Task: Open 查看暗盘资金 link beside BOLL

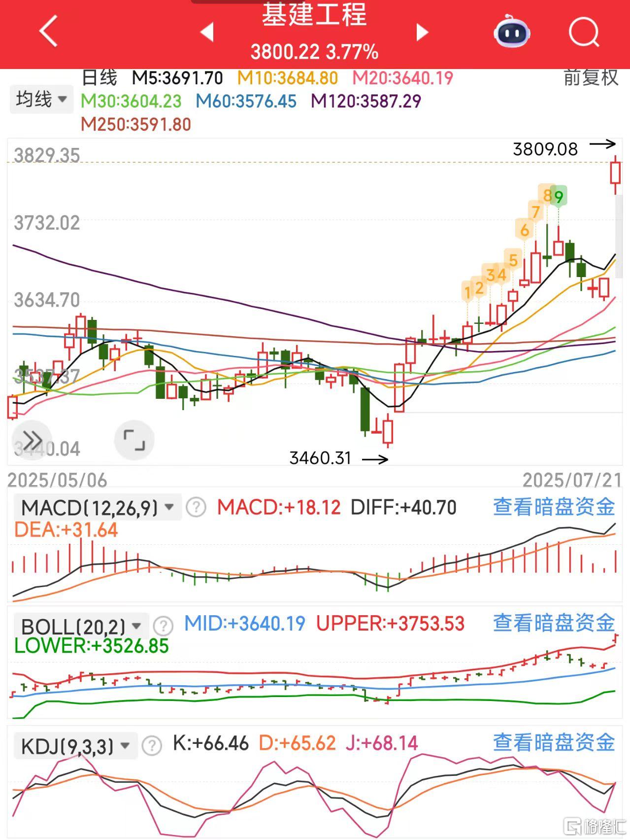Action: tap(554, 623)
